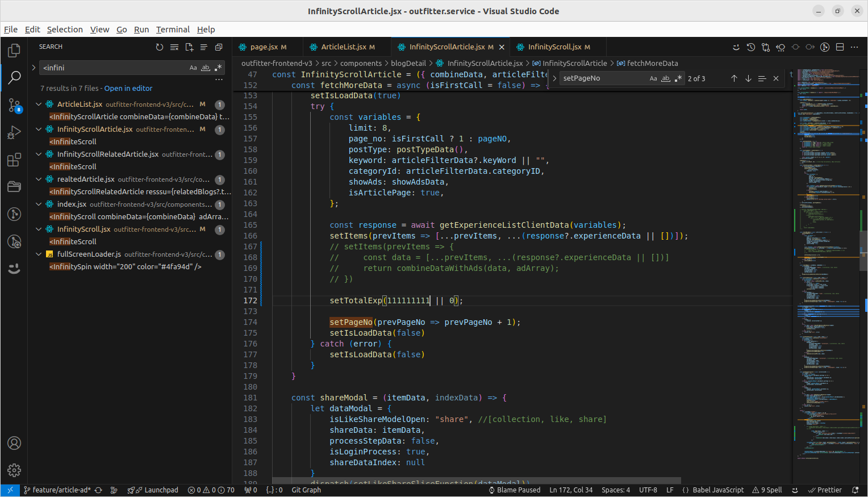The height and width of the screenshot is (497, 868).
Task: Go to next find match arrow
Action: tap(748, 78)
